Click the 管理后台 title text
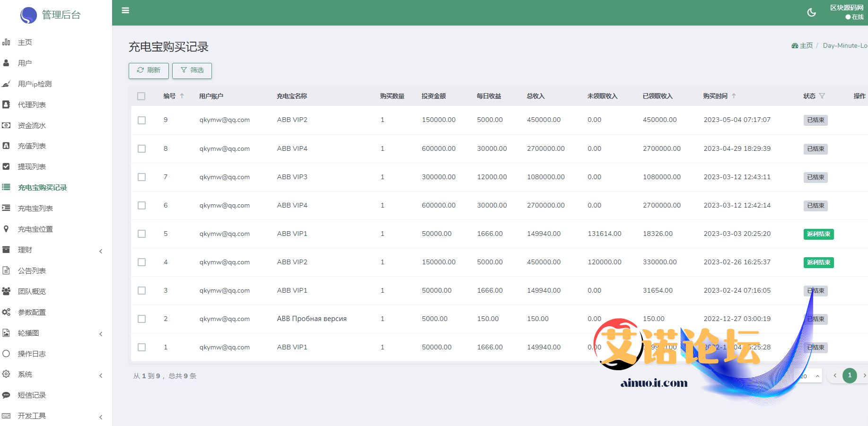This screenshot has height=426, width=868. [x=61, y=15]
